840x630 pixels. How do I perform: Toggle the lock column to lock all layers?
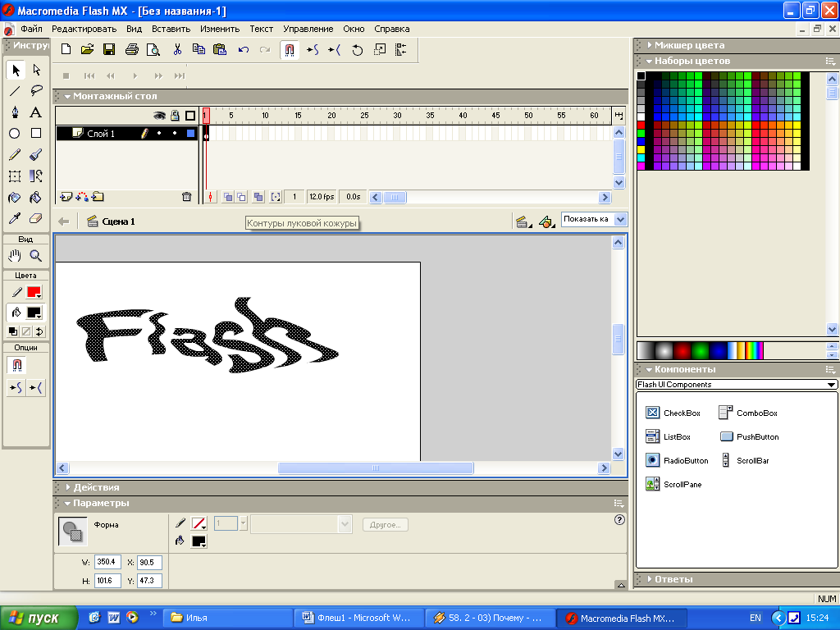click(x=175, y=116)
